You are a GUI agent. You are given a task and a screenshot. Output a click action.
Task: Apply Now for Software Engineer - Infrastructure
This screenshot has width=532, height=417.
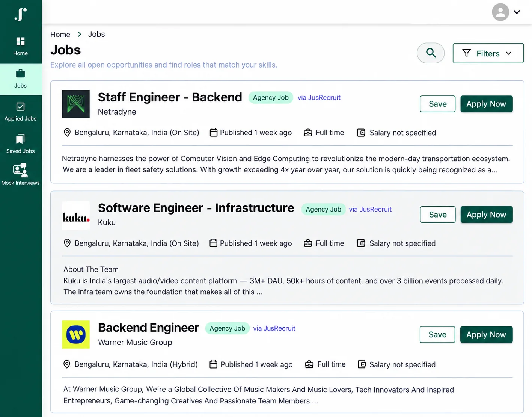pyautogui.click(x=487, y=215)
